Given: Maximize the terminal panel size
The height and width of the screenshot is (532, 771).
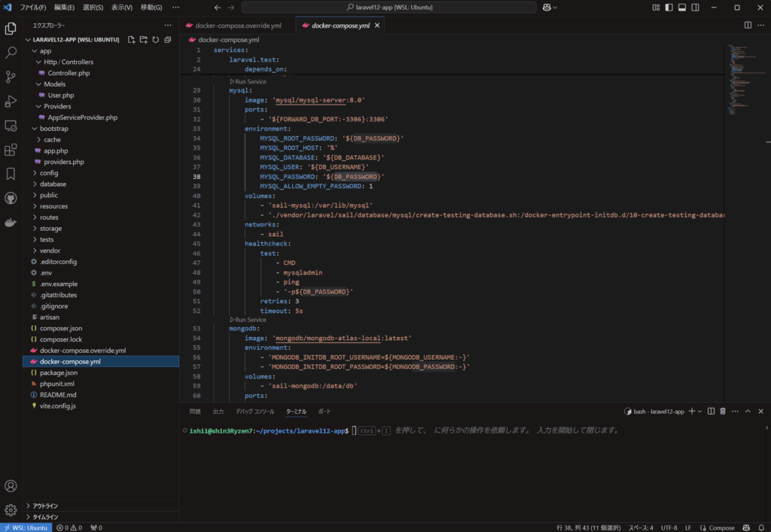Looking at the screenshot, I should 748,411.
